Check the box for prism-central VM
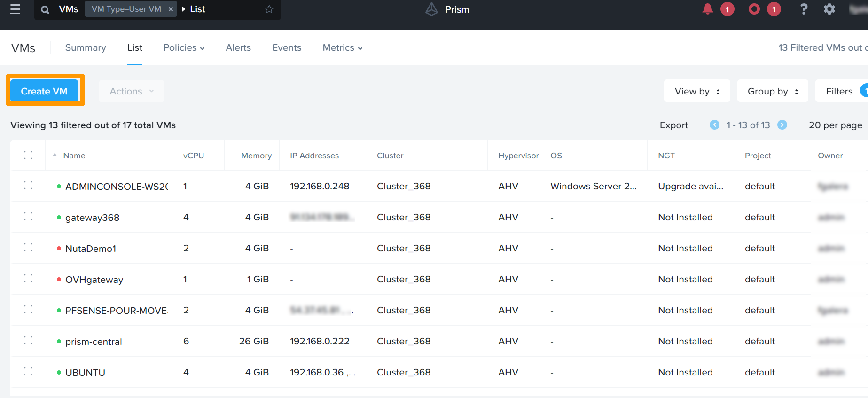The image size is (868, 398). 28,340
